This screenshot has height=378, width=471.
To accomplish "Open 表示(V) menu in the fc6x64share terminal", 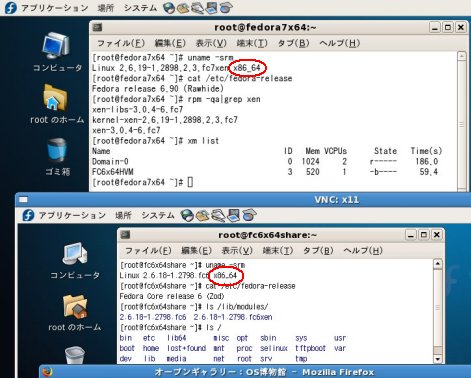I will pyautogui.click(x=237, y=250).
